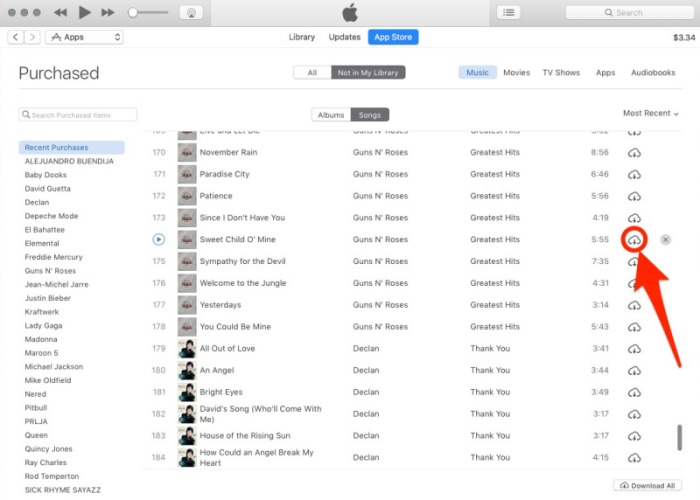Select the Music category
Screen dimensions: 700x500
[x=477, y=72]
